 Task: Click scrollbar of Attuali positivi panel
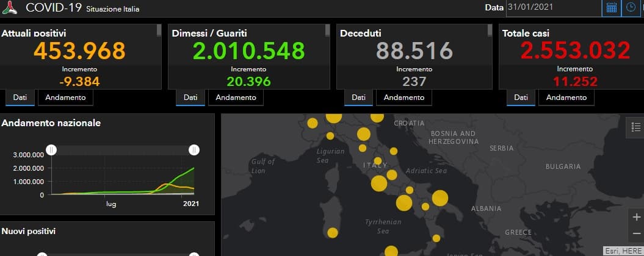(x=159, y=30)
